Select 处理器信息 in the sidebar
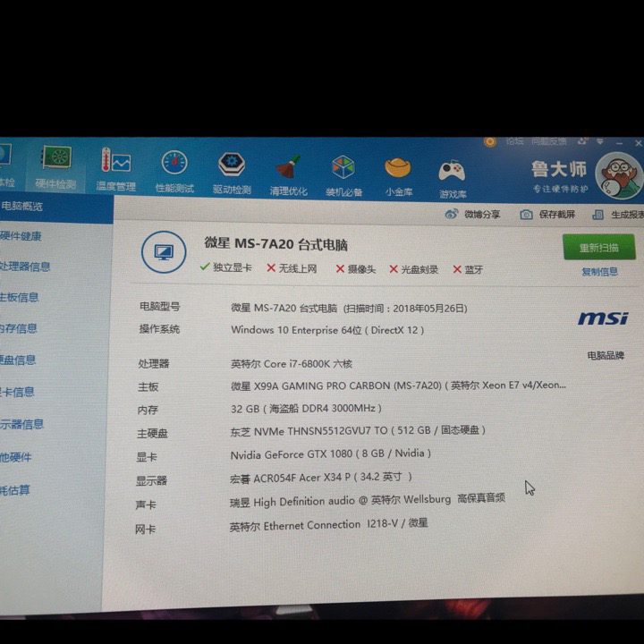Image resolution: width=644 pixels, height=644 pixels. pos(25,267)
